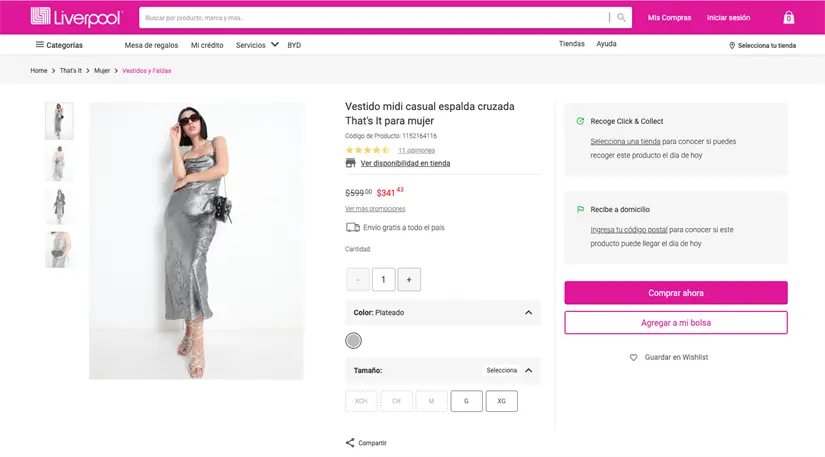Increase quantity with plus button
The width and height of the screenshot is (825, 457).
(x=408, y=280)
